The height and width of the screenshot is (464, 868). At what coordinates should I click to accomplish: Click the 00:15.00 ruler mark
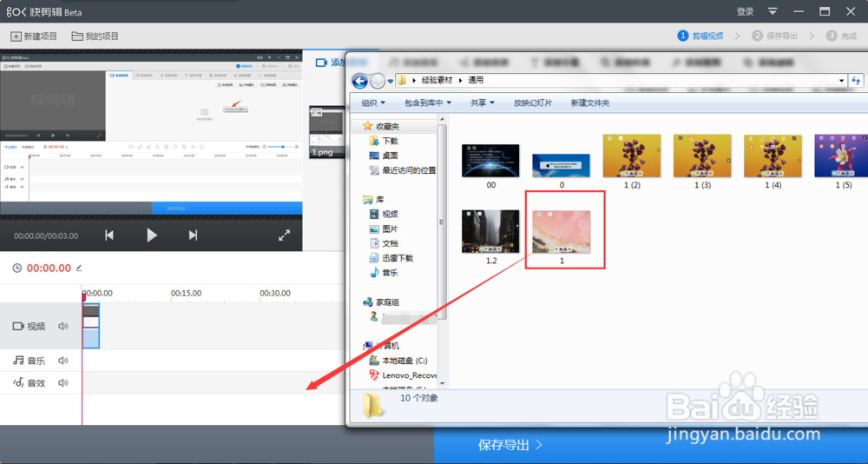(186, 293)
